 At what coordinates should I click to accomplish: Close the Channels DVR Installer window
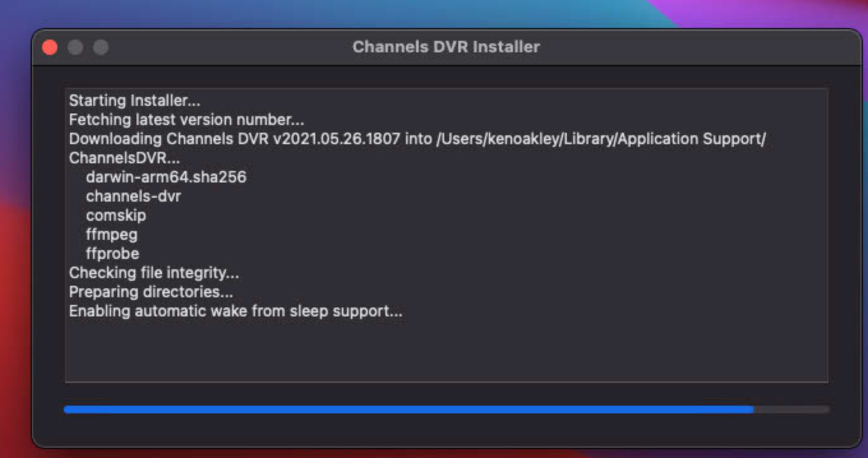pyautogui.click(x=50, y=48)
